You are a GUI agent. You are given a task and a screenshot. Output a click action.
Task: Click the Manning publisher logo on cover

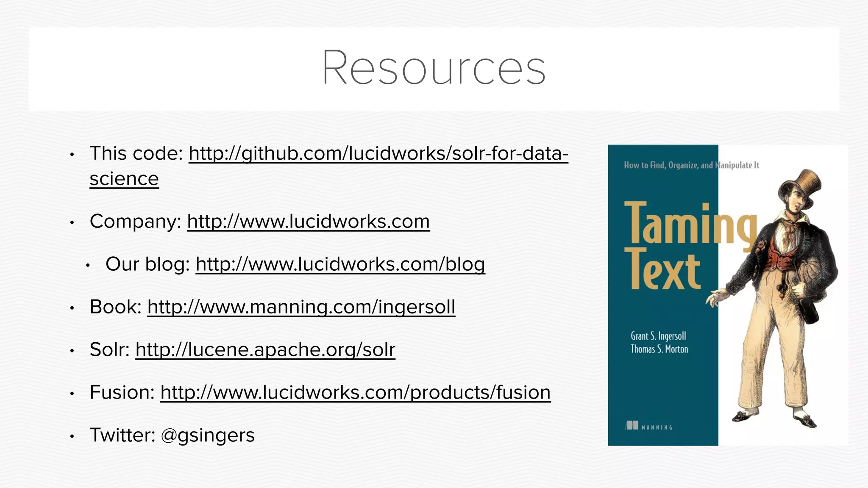[650, 426]
